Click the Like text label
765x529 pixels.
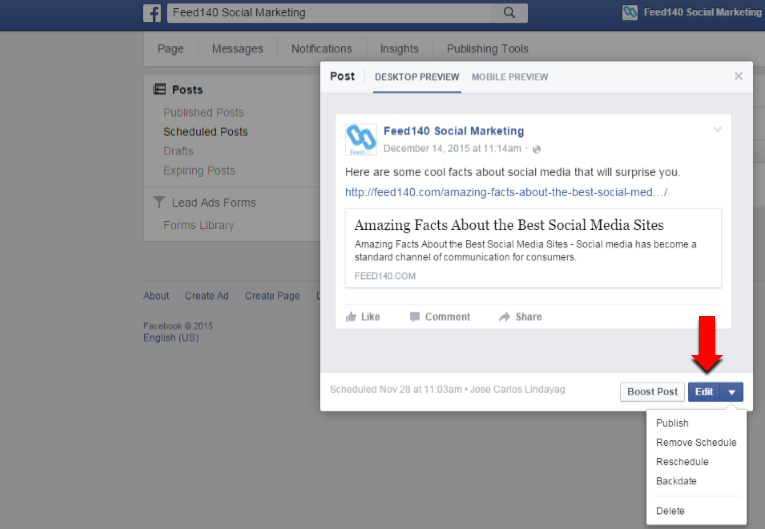pos(370,317)
